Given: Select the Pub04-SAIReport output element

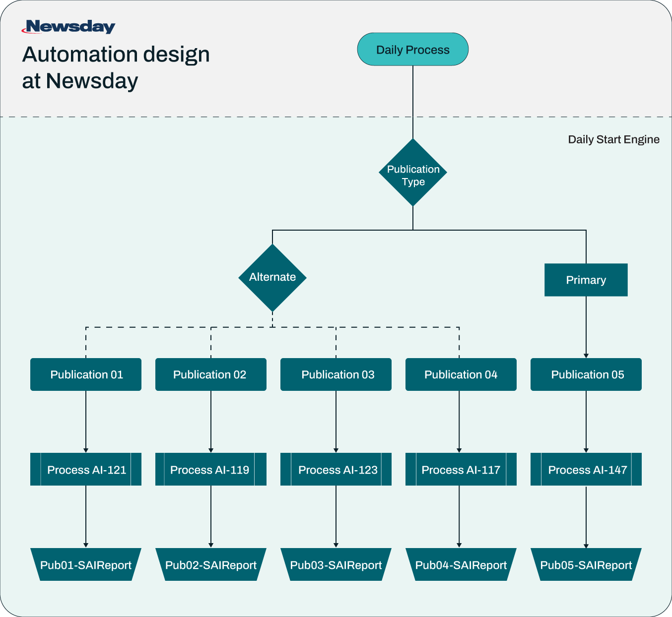Looking at the screenshot, I should point(461,564).
